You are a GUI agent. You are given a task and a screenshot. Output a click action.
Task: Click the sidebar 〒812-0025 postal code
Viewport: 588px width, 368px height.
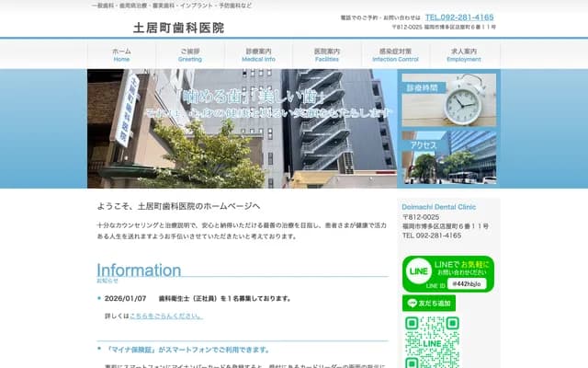click(x=421, y=217)
